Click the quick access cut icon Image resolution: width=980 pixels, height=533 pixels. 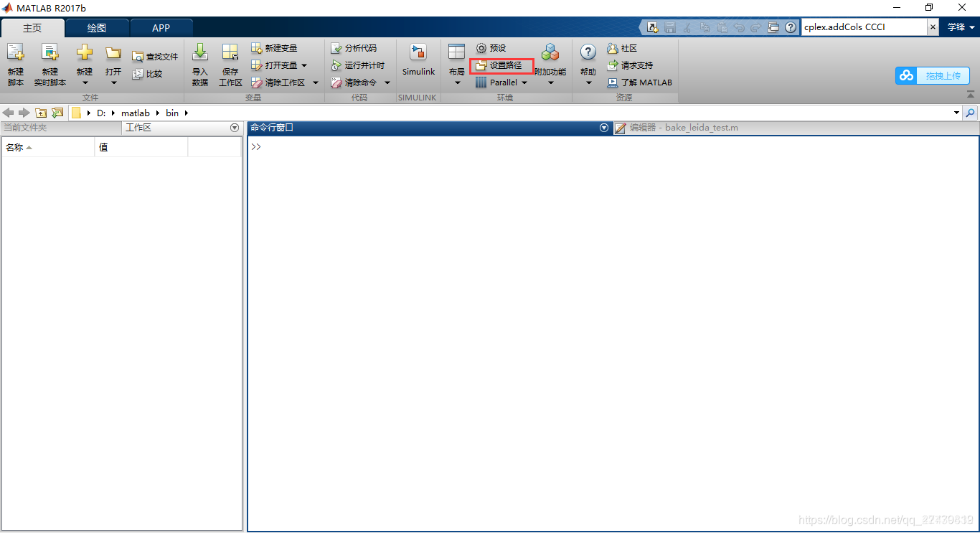pos(687,27)
